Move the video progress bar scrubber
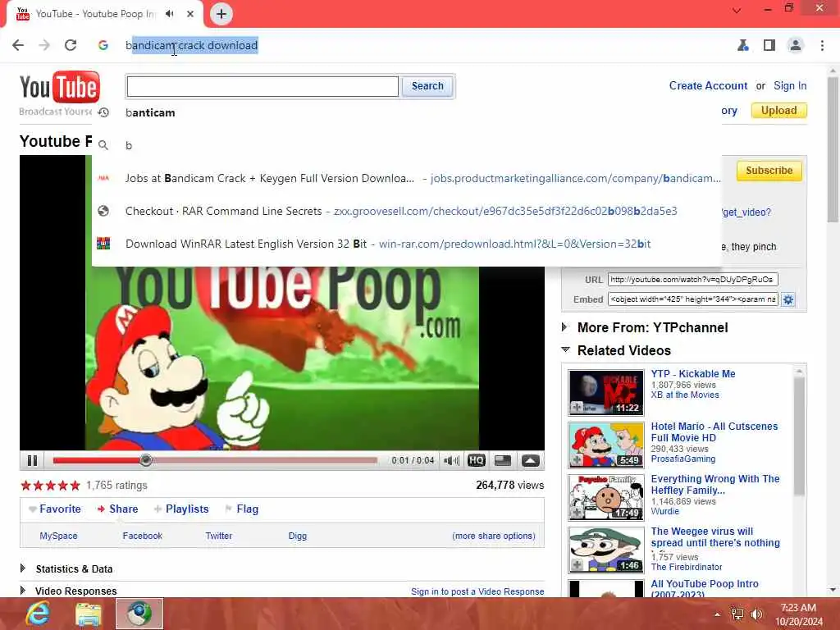The height and width of the screenshot is (630, 840). tap(146, 460)
